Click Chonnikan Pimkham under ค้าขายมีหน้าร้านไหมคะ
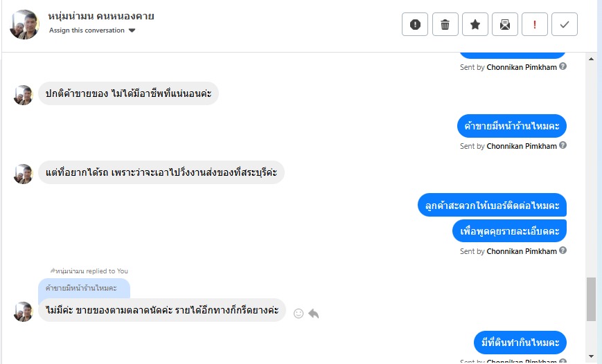The image size is (602, 364). [x=522, y=146]
